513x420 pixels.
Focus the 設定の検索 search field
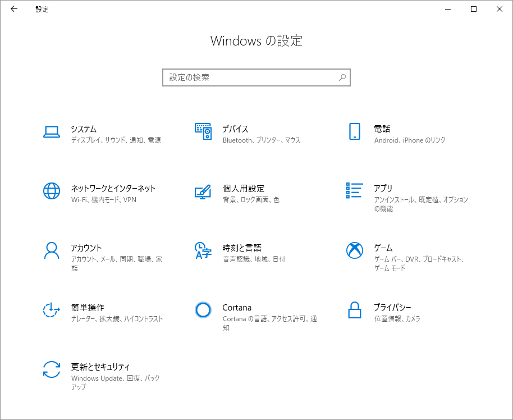(x=256, y=77)
